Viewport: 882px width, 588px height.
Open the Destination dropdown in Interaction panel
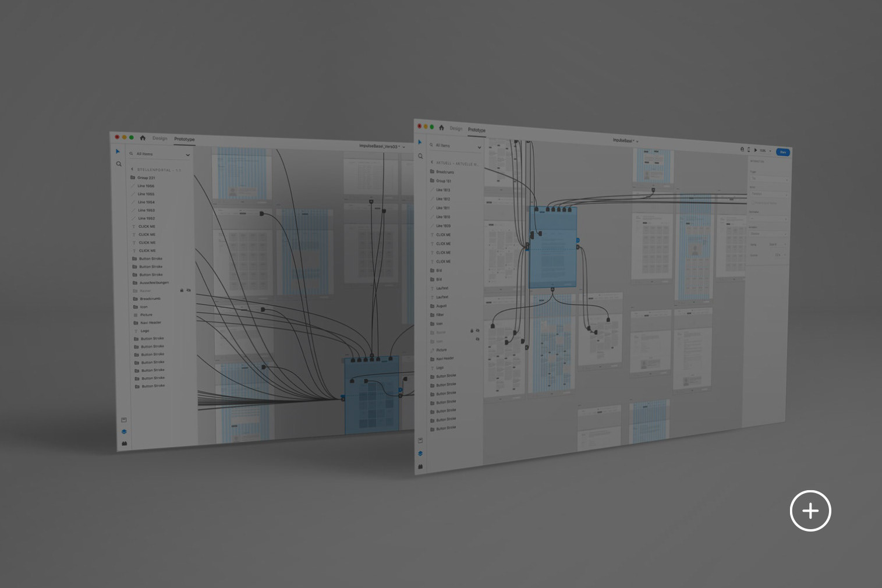[x=768, y=219]
